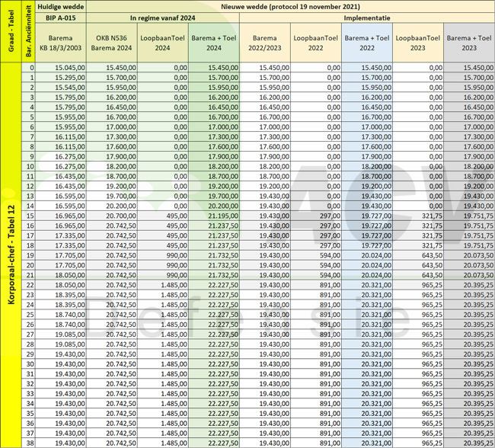Click the 594,00 LoopbaanToel 2022 cell, row 21
The height and width of the screenshot is (448, 495).
click(x=316, y=275)
